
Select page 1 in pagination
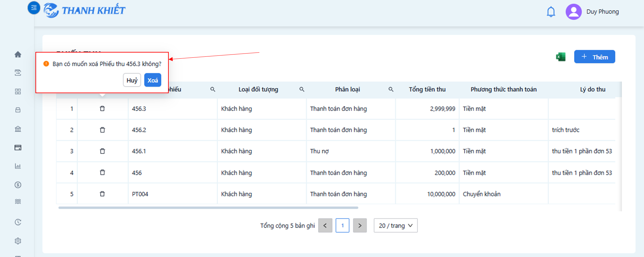pyautogui.click(x=343, y=225)
